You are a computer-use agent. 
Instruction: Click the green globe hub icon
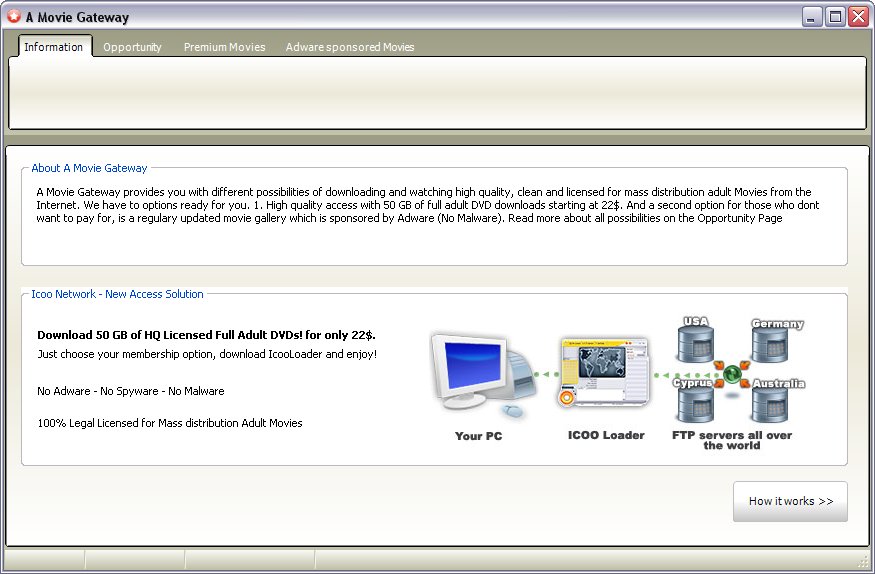732,373
